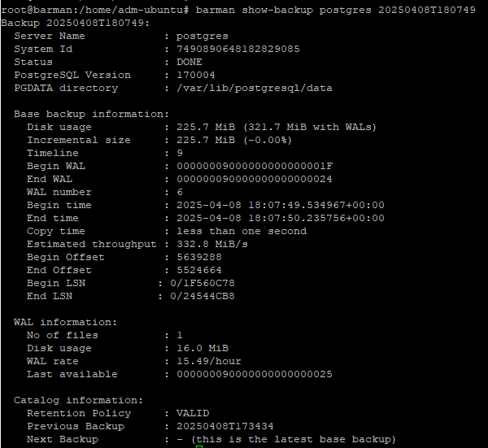Click the Estimated throughput 332.8 MiB/s value
Viewport: 488px width, 448px height.
tap(212, 244)
